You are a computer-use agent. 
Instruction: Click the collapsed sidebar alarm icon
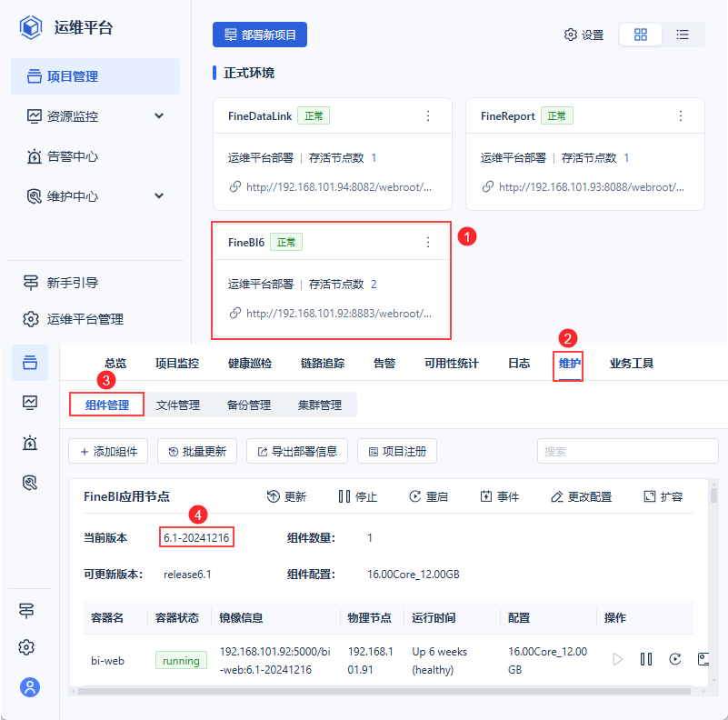[x=30, y=443]
